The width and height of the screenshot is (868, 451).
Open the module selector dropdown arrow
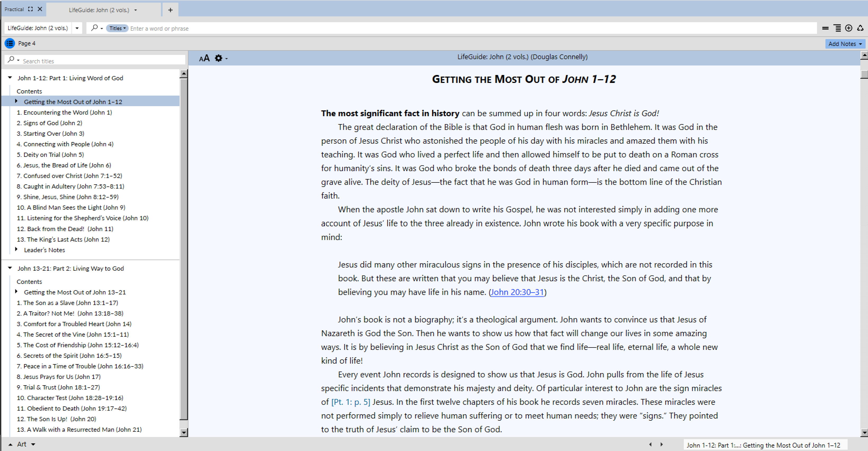pyautogui.click(x=77, y=28)
